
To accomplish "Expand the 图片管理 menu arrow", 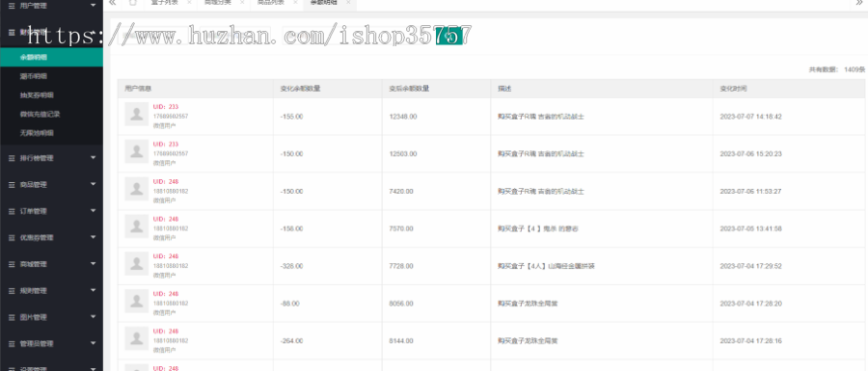I will coord(93,317).
